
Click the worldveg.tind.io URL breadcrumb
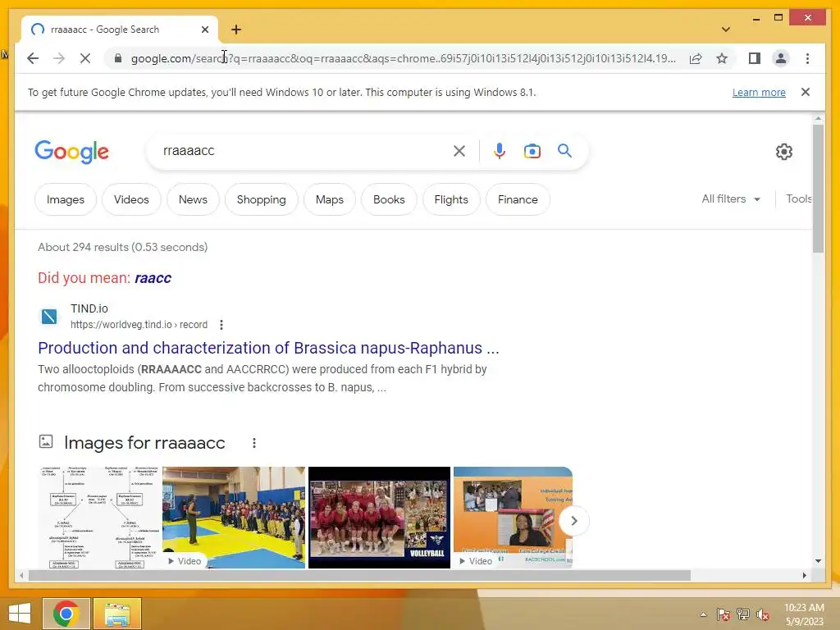[x=139, y=325]
